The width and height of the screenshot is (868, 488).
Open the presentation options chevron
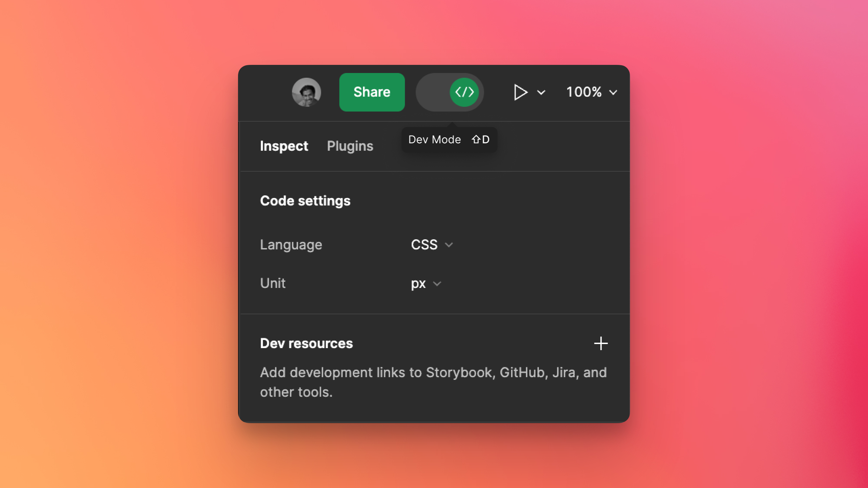(x=541, y=93)
